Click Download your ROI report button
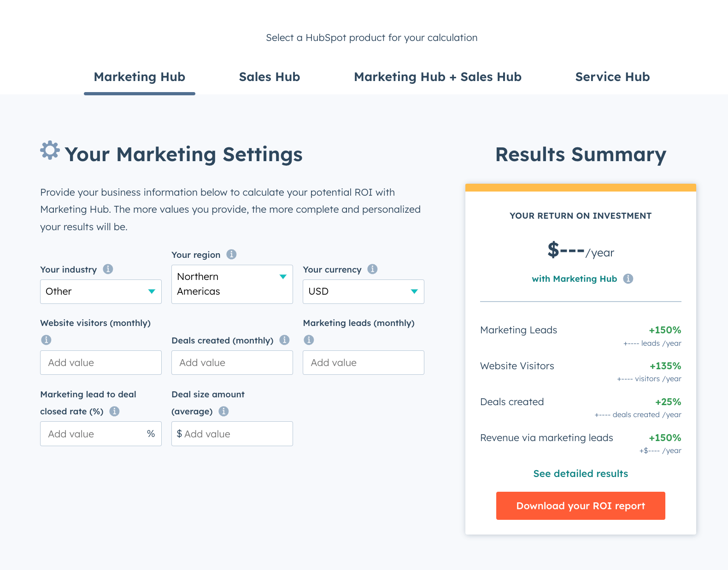Image resolution: width=728 pixels, height=570 pixels. click(x=580, y=506)
